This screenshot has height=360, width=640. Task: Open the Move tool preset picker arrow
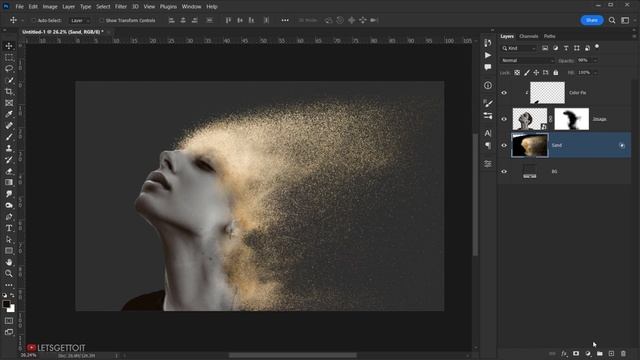tap(22, 20)
